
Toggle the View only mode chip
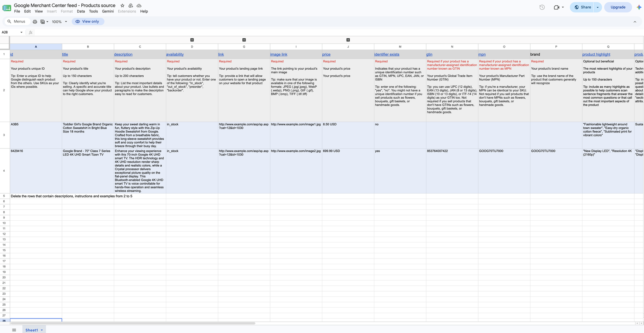click(x=88, y=22)
